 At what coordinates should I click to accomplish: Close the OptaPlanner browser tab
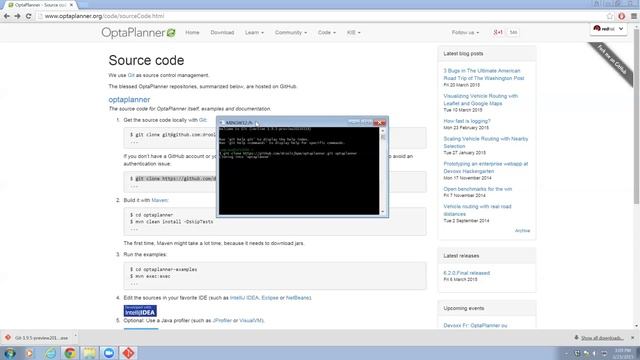point(71,5)
